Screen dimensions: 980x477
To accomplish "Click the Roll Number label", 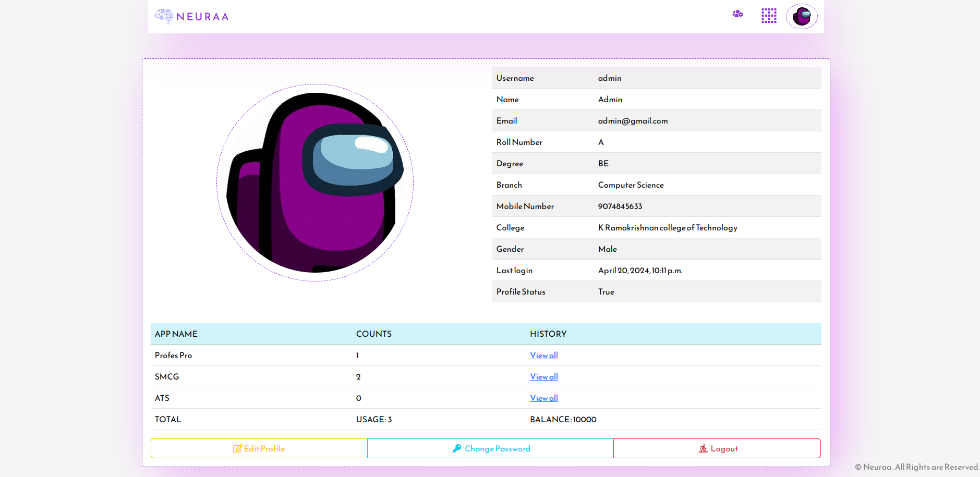I will 519,142.
